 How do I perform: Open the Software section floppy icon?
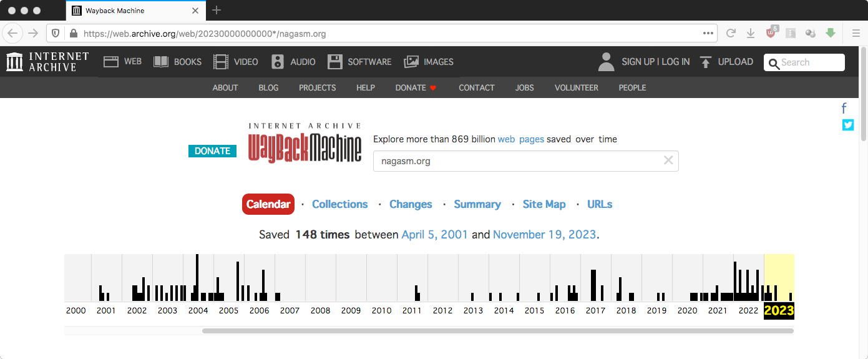335,62
